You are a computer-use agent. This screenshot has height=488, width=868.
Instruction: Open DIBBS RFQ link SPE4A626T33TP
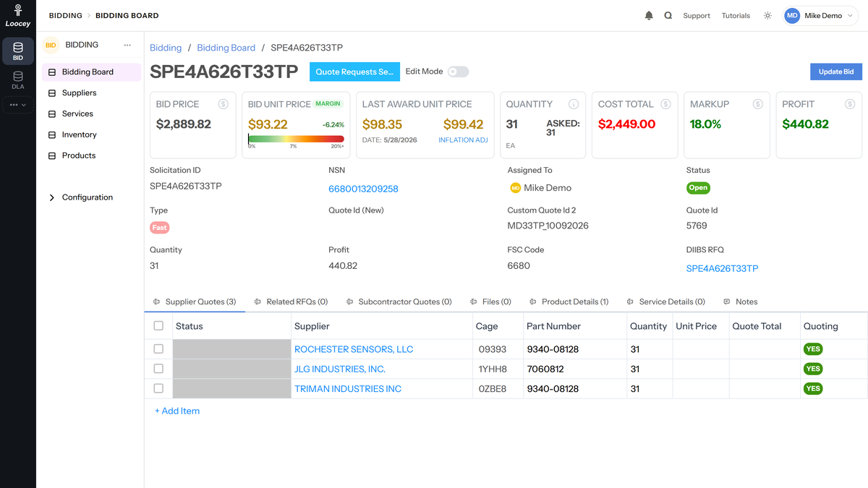722,268
